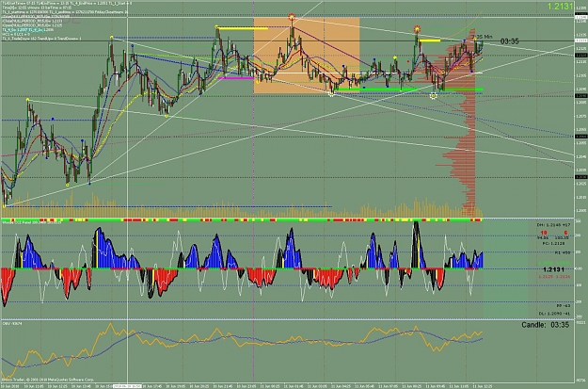Click the '11 Jun 04:25' time axis label

[x=340, y=385]
